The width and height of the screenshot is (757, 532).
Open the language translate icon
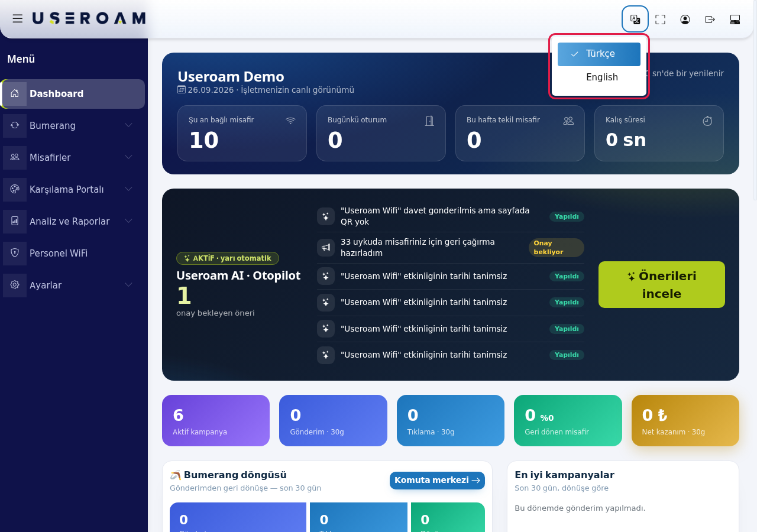click(x=635, y=20)
